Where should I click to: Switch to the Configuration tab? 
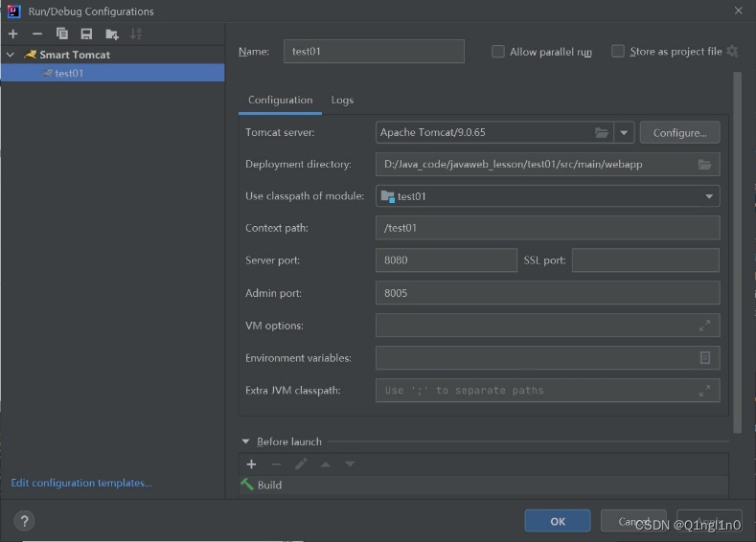(x=280, y=101)
